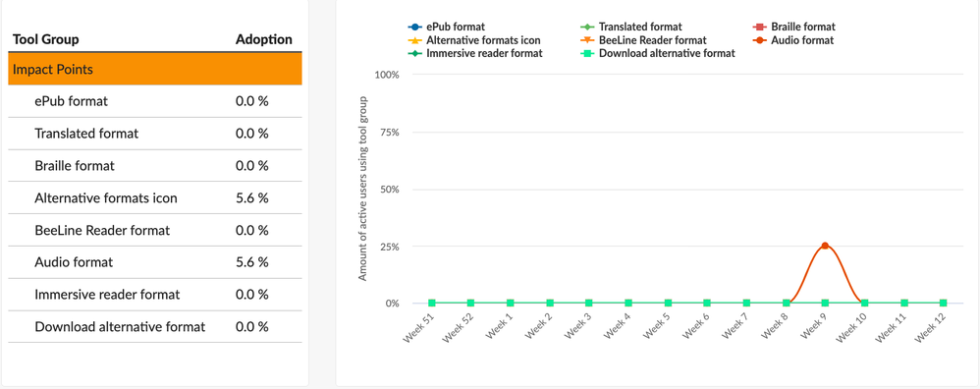This screenshot has height=389, width=980.
Task: Click the green data point at Week 12
Action: tap(943, 303)
